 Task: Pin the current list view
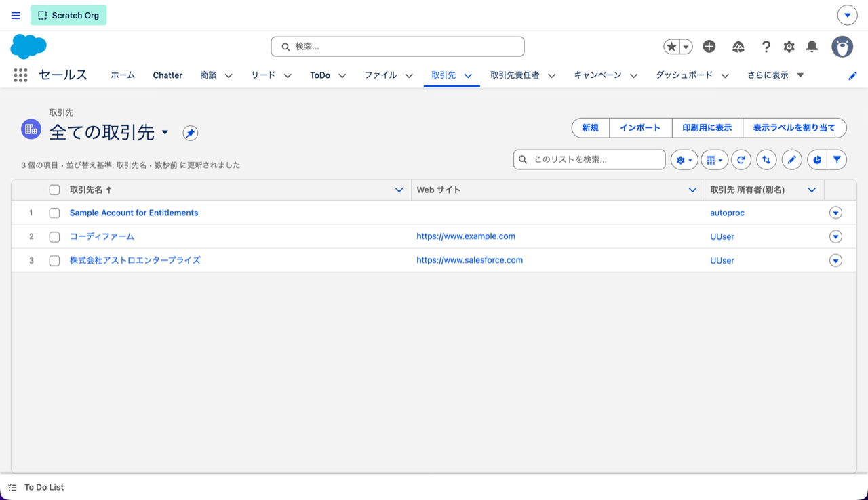pos(191,133)
